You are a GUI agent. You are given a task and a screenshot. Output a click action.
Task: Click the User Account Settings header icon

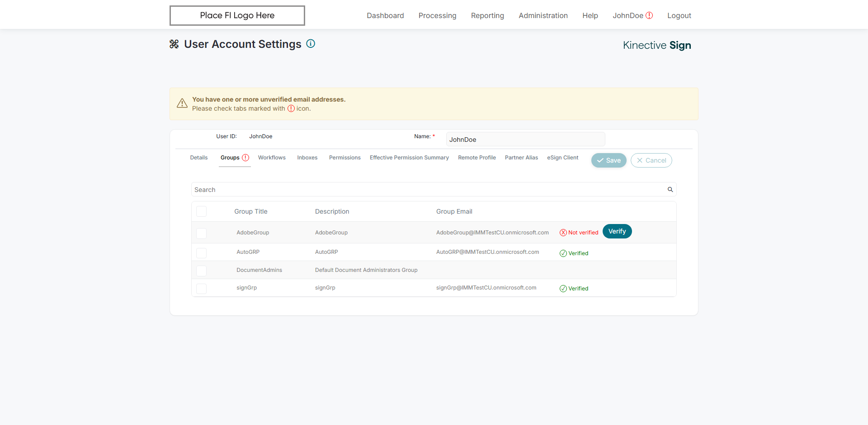pyautogui.click(x=174, y=44)
